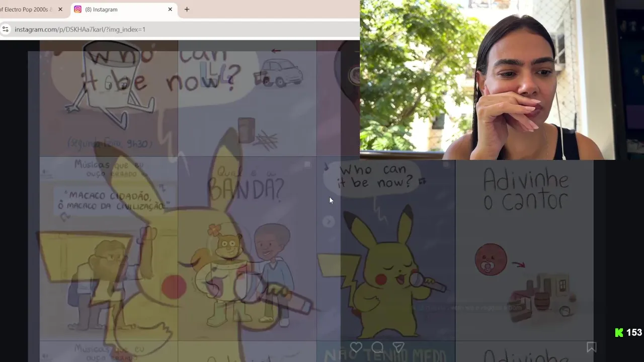Save the post with the bookmark icon
This screenshot has width=644, height=362.
591,347
